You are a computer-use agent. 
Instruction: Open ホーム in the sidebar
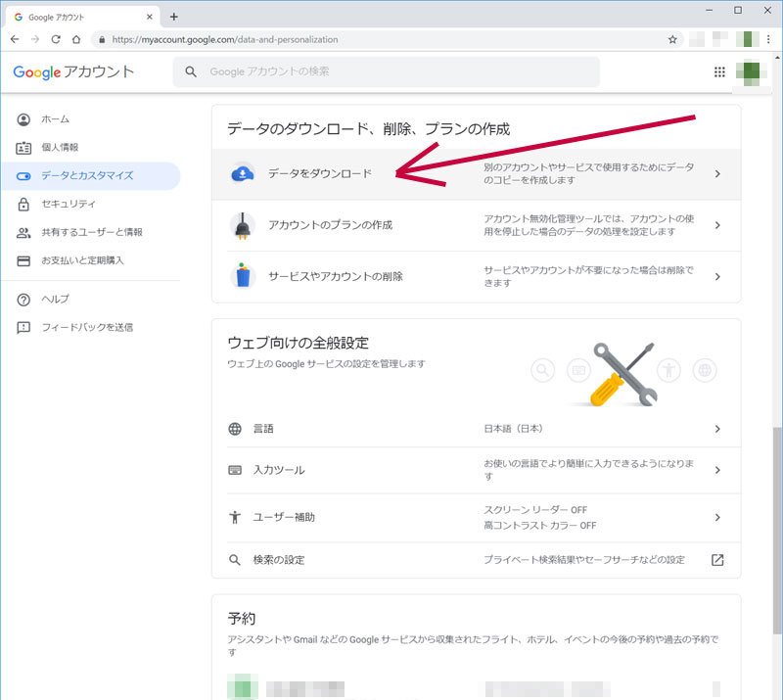(55, 119)
